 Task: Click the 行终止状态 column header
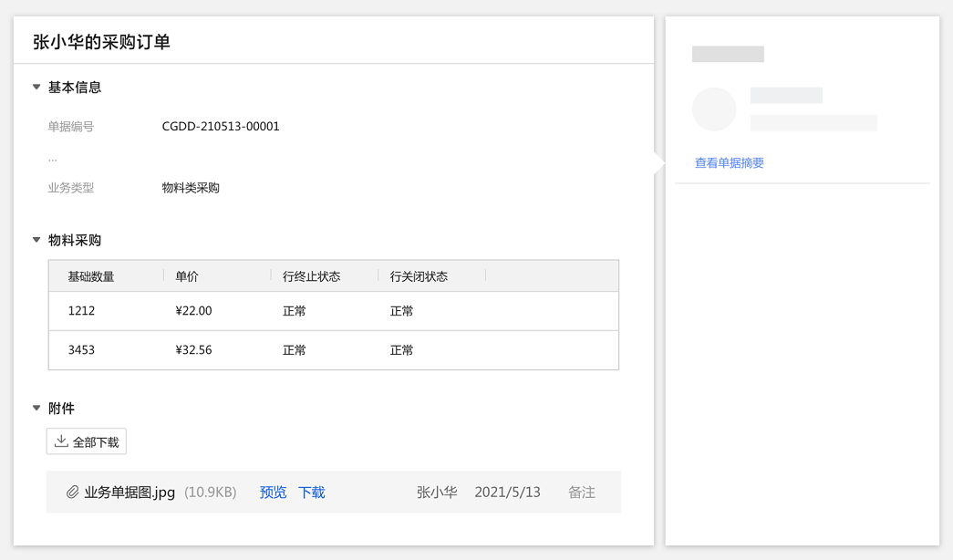pos(312,276)
